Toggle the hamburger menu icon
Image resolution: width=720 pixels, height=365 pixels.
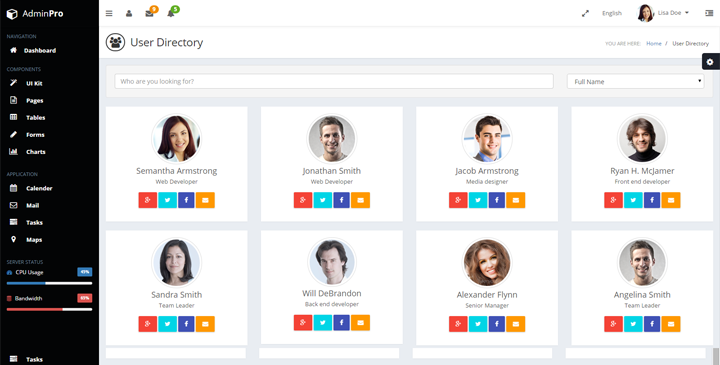109,13
